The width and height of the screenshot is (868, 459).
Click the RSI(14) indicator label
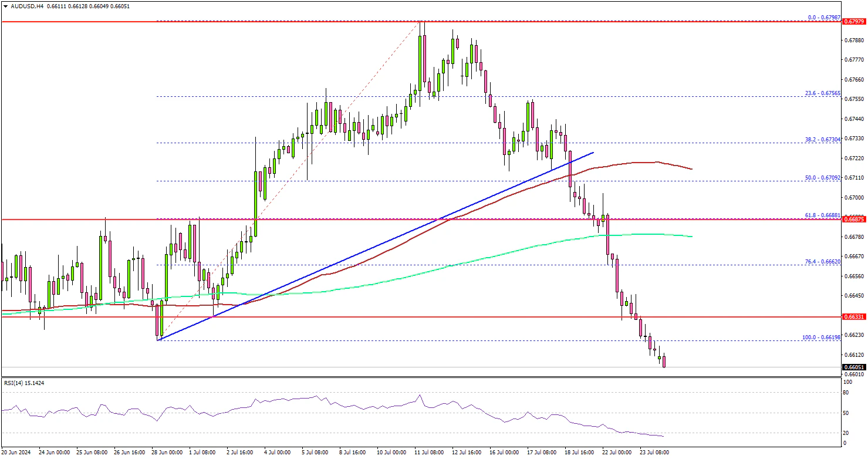(x=22, y=383)
